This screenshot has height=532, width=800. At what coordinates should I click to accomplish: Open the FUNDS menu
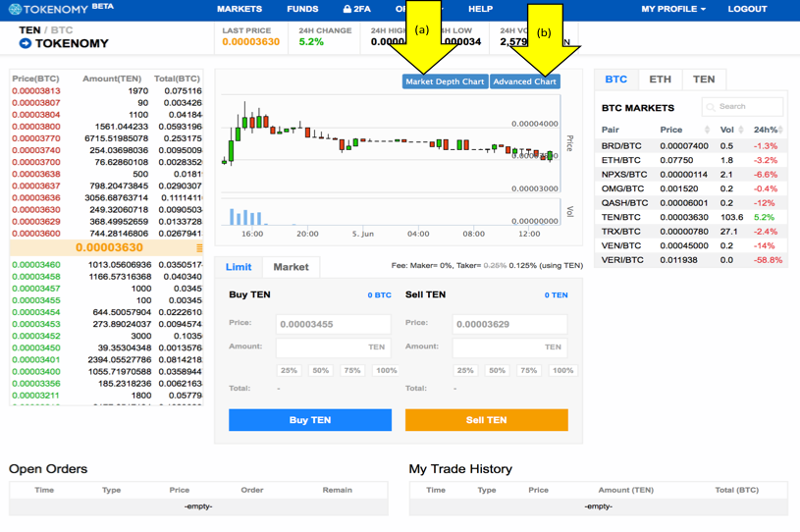click(302, 9)
